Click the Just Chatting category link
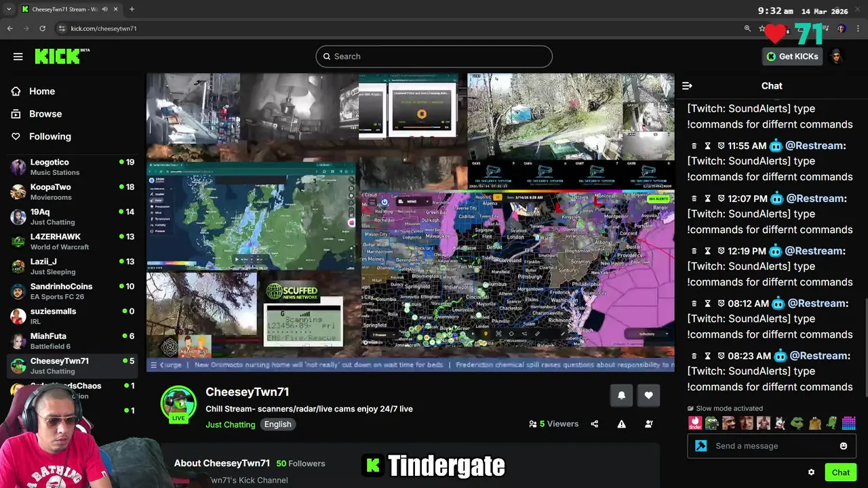868x488 pixels. (x=231, y=424)
